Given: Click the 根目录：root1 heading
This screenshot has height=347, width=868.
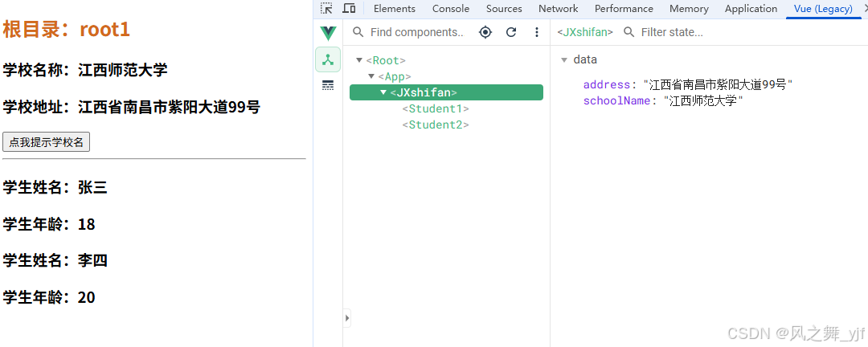Looking at the screenshot, I should [x=67, y=30].
